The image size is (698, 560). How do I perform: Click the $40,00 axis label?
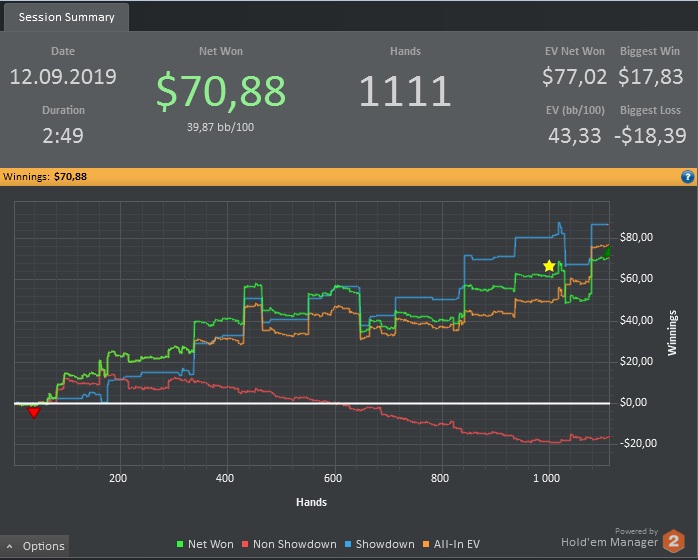pos(636,321)
